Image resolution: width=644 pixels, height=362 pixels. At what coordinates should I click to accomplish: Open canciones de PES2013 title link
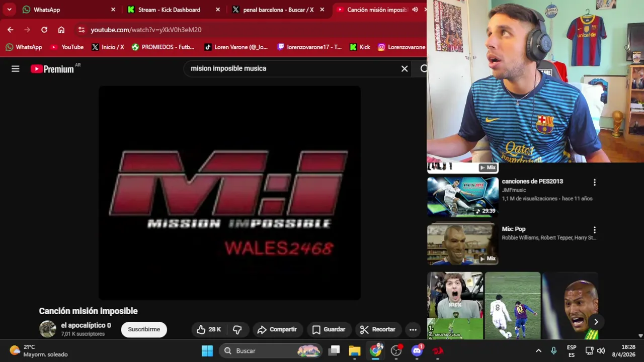click(x=532, y=181)
